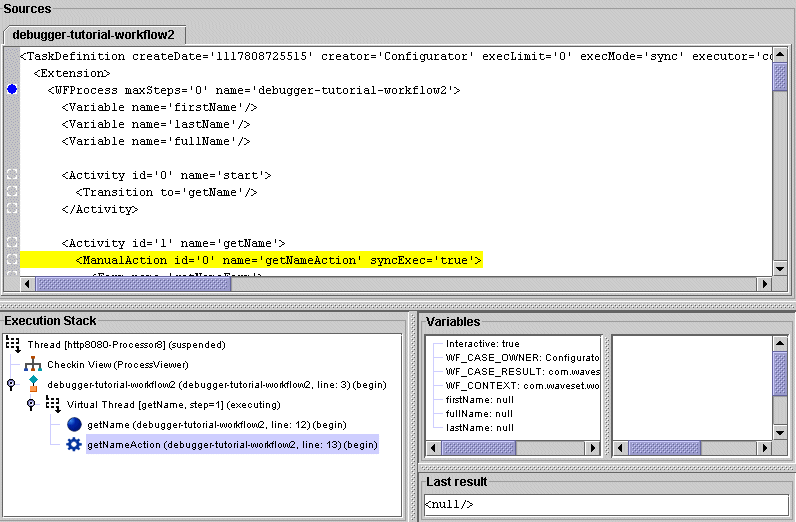The image size is (796, 522).
Task: Set a breakpoint marker beside the closing Activity tag
Action: pyautogui.click(x=12, y=208)
